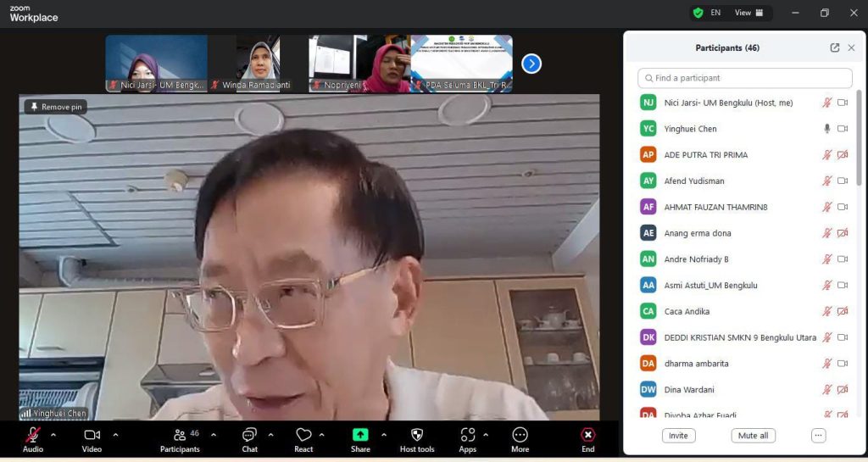Click the Invite button

pos(678,436)
